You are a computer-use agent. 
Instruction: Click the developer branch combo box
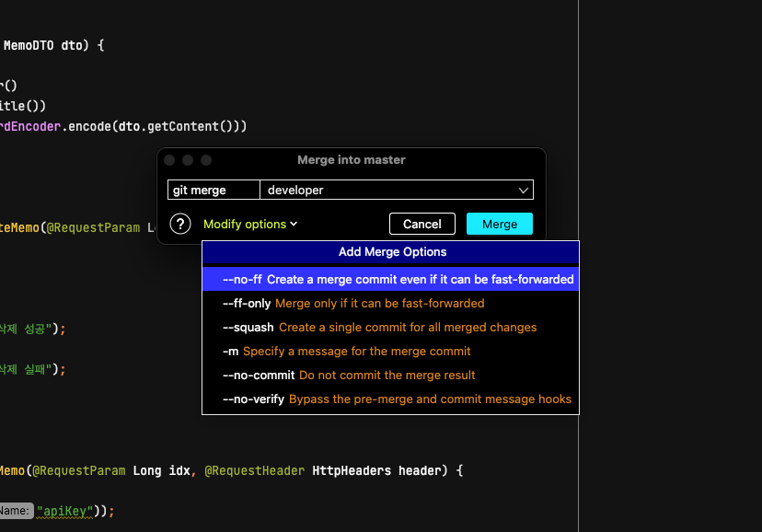[x=397, y=190]
